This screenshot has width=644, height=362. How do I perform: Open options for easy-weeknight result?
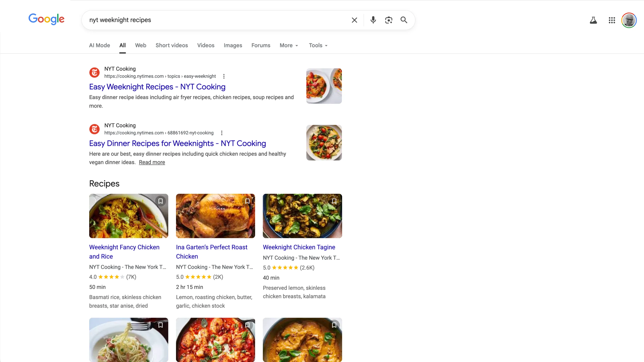[x=224, y=77]
